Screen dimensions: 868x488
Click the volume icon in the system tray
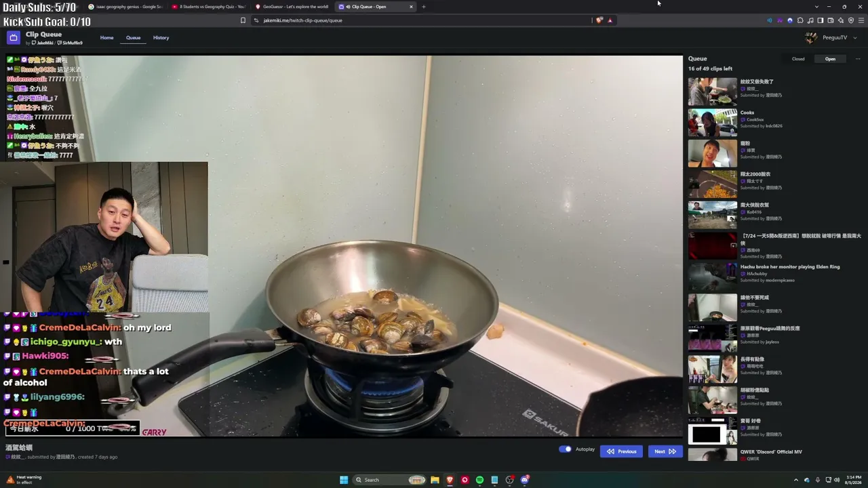point(837,480)
